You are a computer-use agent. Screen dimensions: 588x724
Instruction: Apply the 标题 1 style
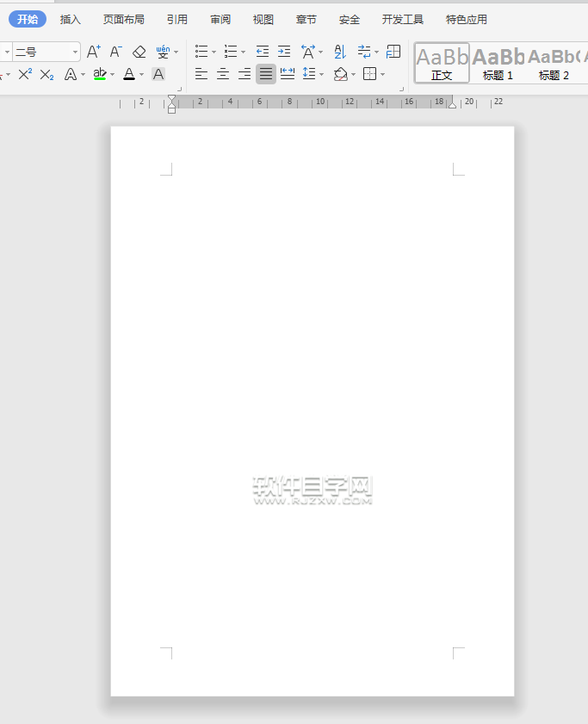pyautogui.click(x=498, y=64)
